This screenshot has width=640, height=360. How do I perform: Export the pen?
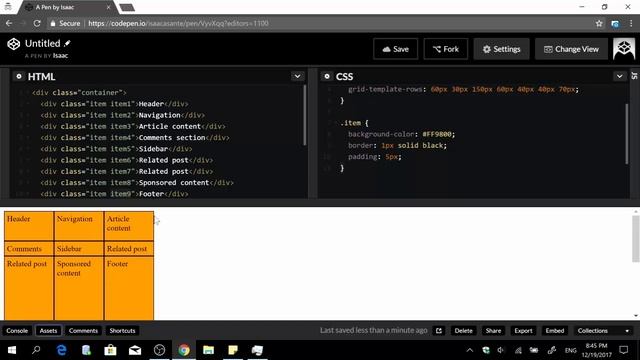click(523, 331)
